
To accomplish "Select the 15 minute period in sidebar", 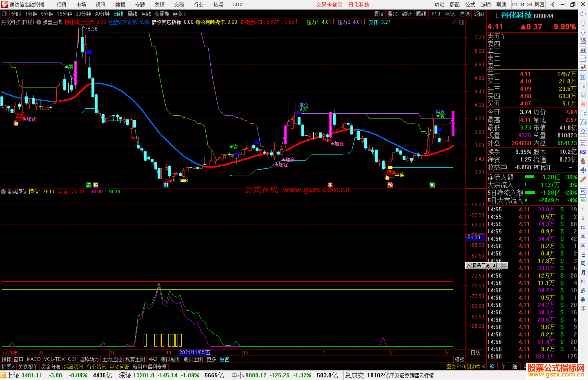I will (583, 227).
